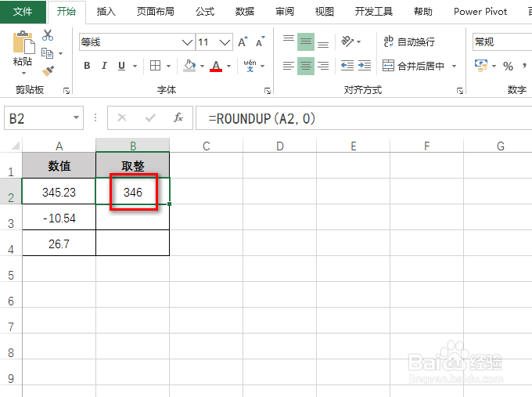Viewport: 532px width, 397px height.
Task: Switch to the 视图 tab
Action: (325, 12)
